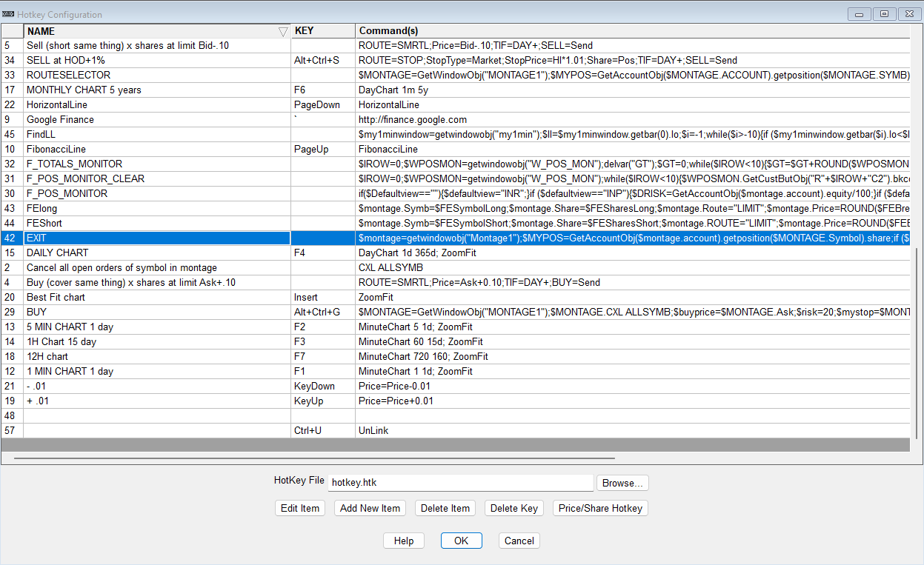Click the UnLink command cell
The width and height of the screenshot is (924, 565).
pos(633,430)
